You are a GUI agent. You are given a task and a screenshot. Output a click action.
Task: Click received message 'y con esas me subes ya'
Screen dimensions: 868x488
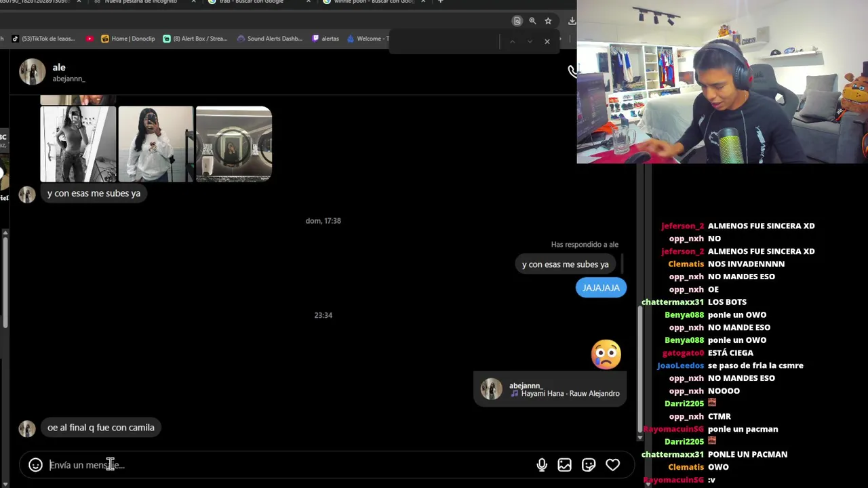(94, 193)
